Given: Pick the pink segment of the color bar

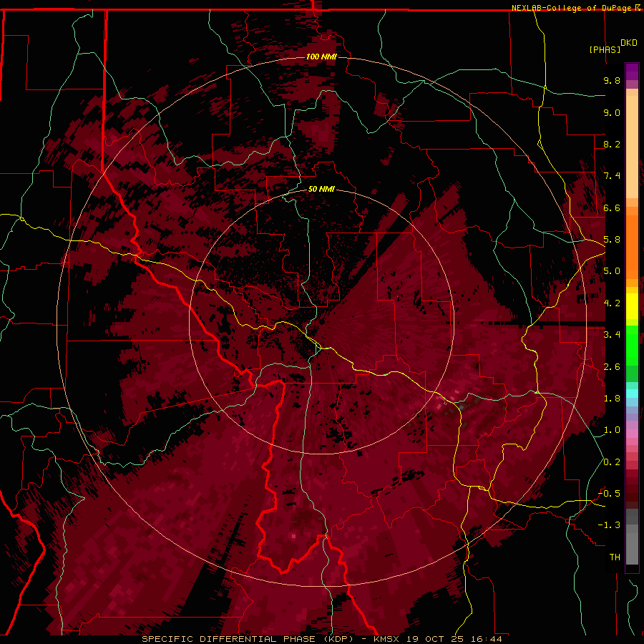Looking at the screenshot, I should (632, 434).
